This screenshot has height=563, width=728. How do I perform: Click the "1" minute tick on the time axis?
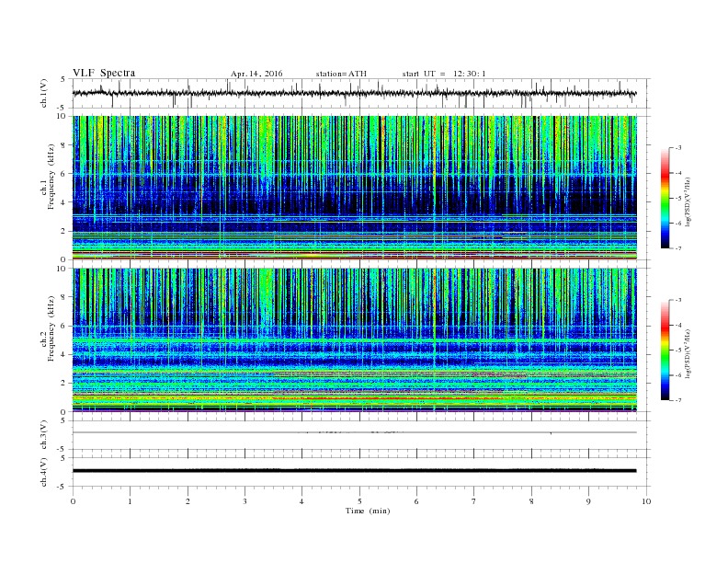[x=131, y=501]
